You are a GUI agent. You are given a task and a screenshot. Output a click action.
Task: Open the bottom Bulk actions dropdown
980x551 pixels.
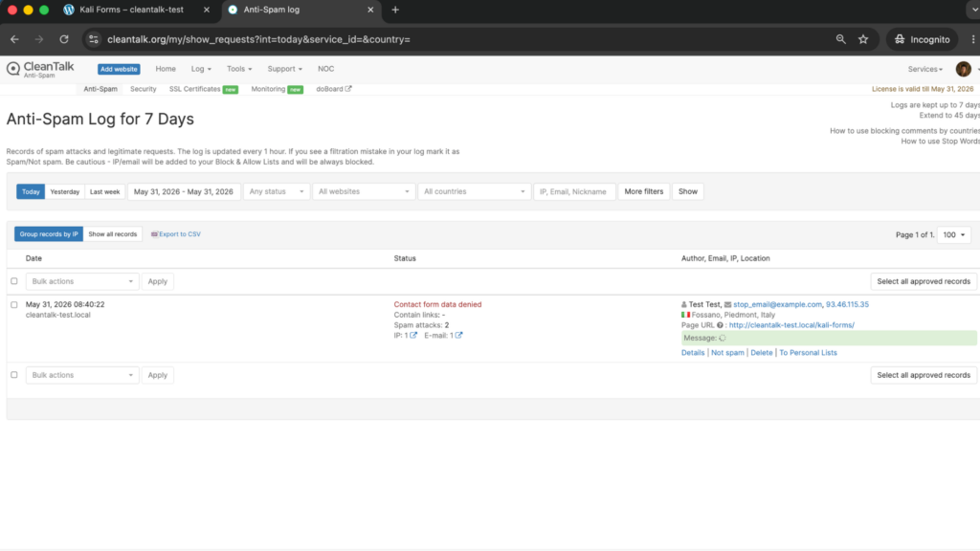82,375
